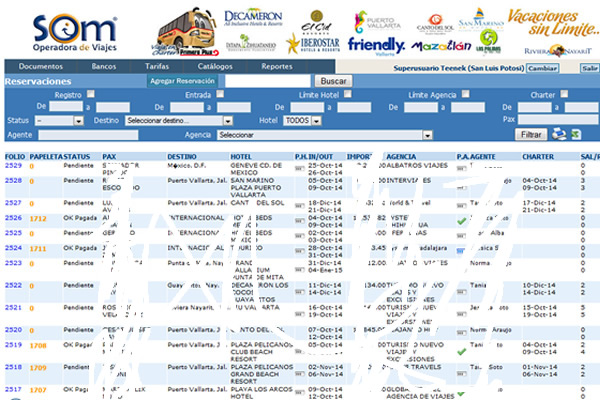
Task: Enable the Límite Hotel checkbox
Action: 347,94
